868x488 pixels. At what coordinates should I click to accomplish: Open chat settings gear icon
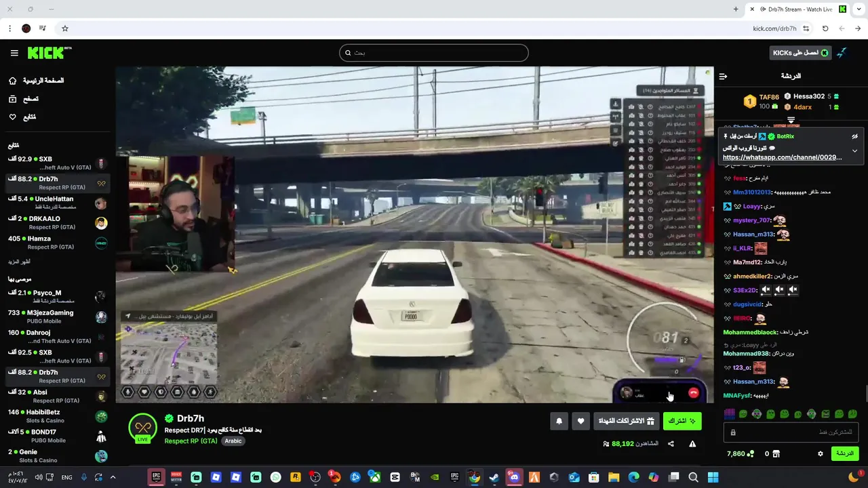(x=820, y=453)
